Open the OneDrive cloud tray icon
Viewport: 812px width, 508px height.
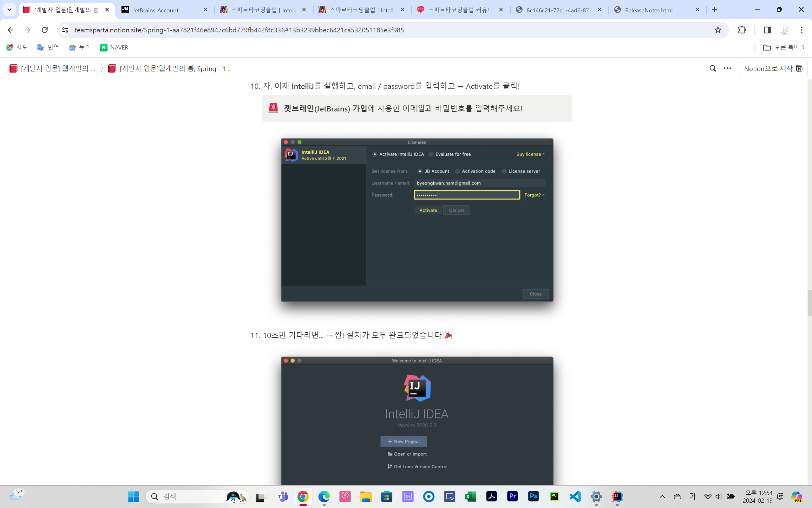(678, 497)
